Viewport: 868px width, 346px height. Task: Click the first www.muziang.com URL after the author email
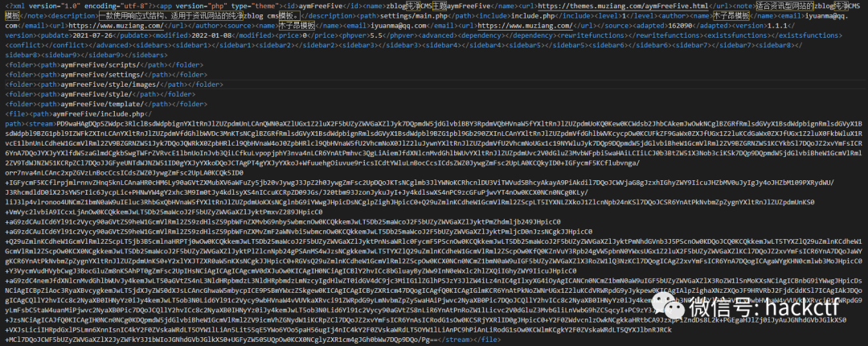[113, 26]
